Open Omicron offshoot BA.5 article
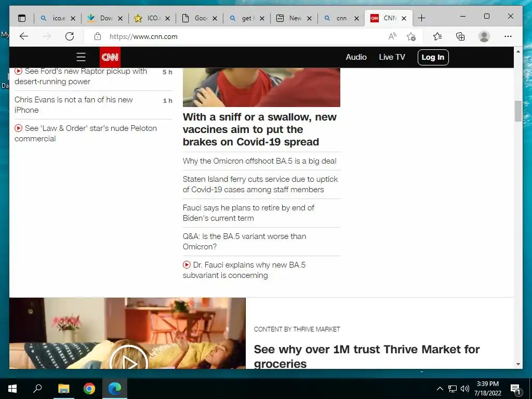Viewport: 532px width, 399px height. click(x=260, y=161)
